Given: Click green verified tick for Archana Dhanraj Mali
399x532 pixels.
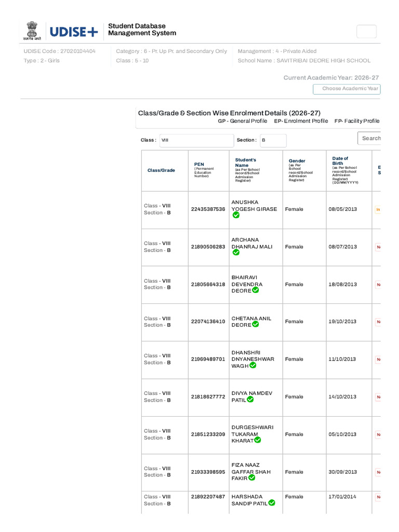Looking at the screenshot, I should point(236,252).
